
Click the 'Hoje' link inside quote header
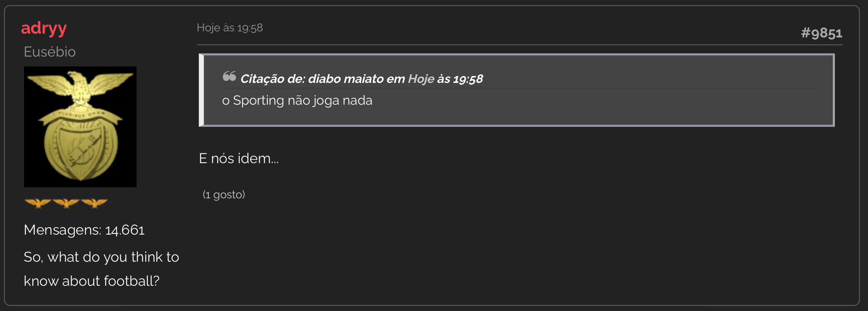pyautogui.click(x=421, y=79)
